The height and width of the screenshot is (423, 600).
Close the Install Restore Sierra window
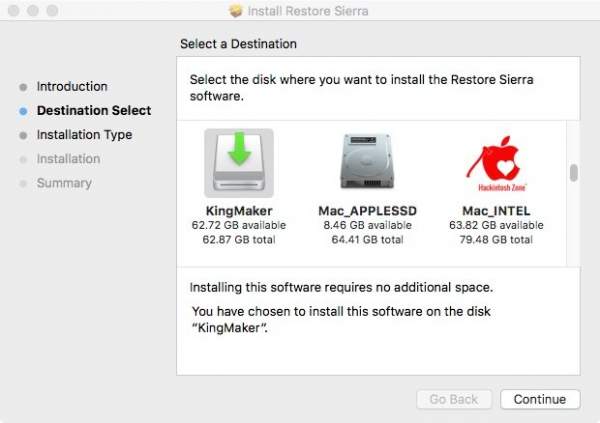(14, 11)
